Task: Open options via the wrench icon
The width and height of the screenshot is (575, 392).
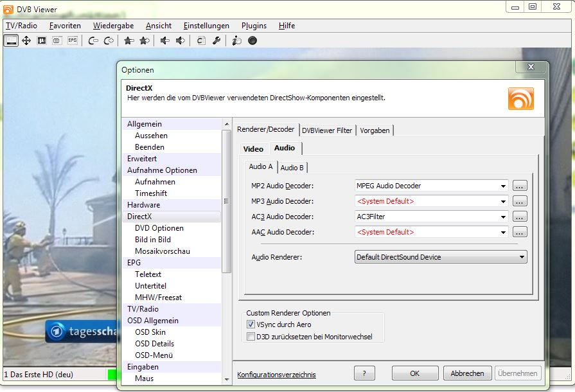Action: 217,40
